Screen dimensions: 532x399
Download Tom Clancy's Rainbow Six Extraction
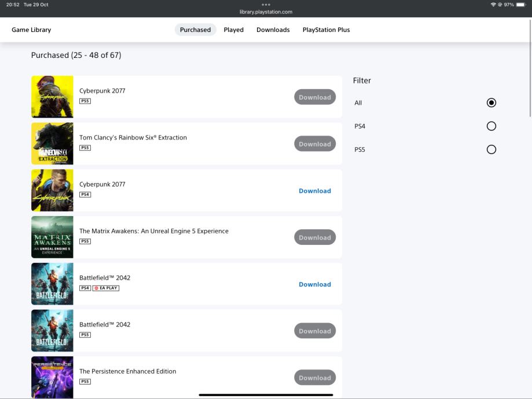pos(315,144)
